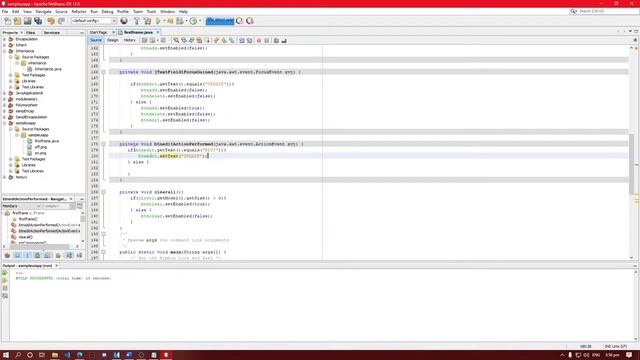Image resolution: width=640 pixels, height=360 pixels.
Task: Click the editor vertical scrollbar
Action: (x=631, y=163)
